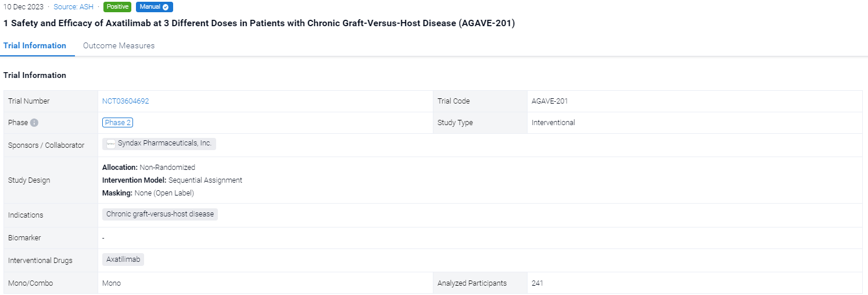Image resolution: width=868 pixels, height=295 pixels.
Task: Click the Trial Information section heading
Action: pyautogui.click(x=35, y=75)
